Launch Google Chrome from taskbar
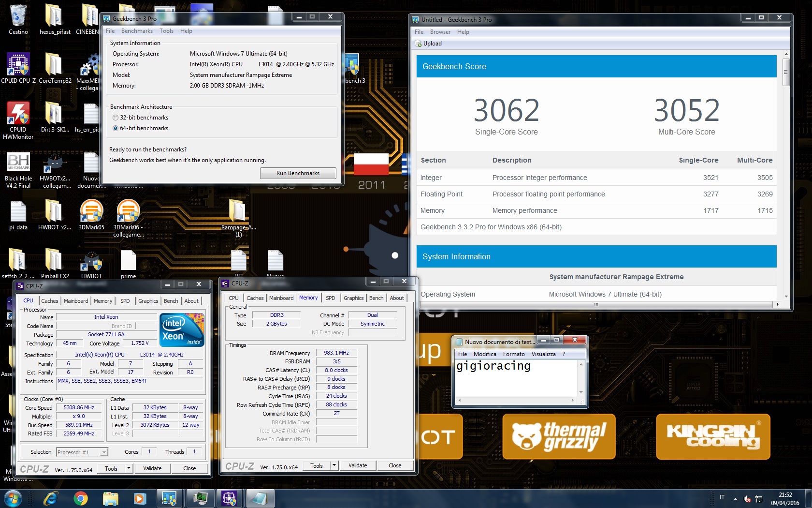Image resolution: width=812 pixels, height=508 pixels. [x=80, y=498]
